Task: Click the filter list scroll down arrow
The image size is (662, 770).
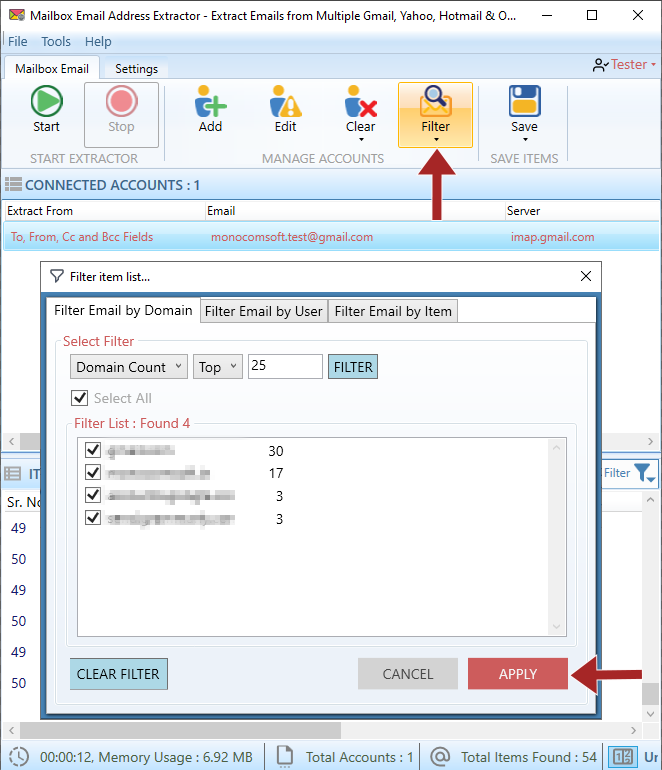Action: click(x=556, y=627)
